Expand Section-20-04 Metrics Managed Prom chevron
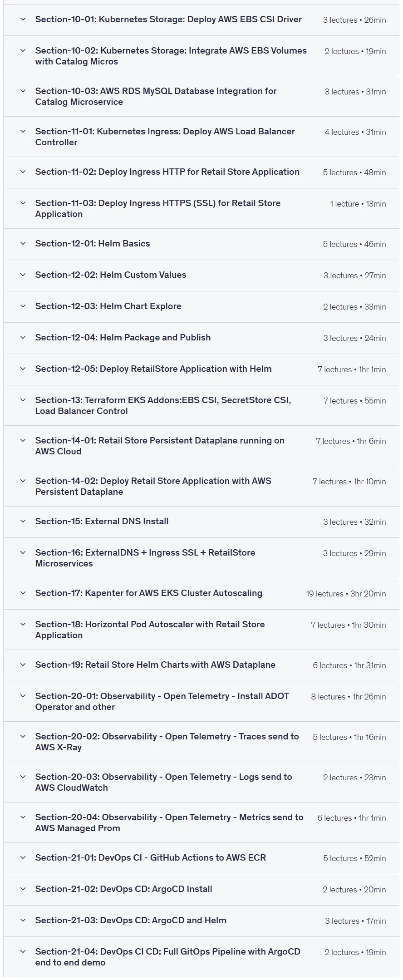The width and height of the screenshot is (403, 980). coord(23,817)
